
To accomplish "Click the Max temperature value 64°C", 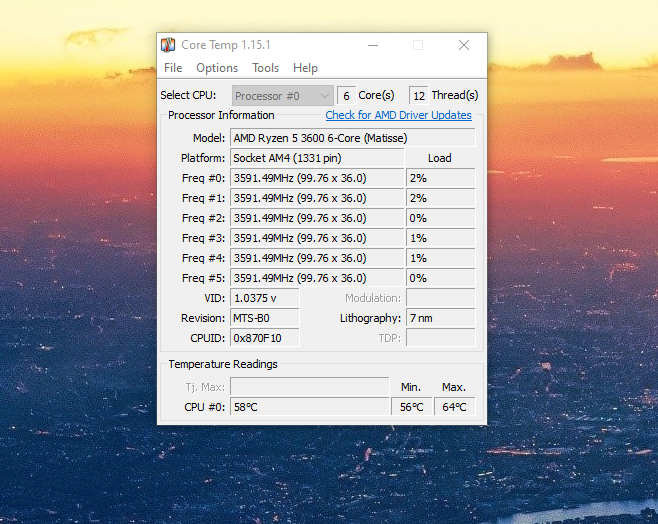I will tap(454, 407).
